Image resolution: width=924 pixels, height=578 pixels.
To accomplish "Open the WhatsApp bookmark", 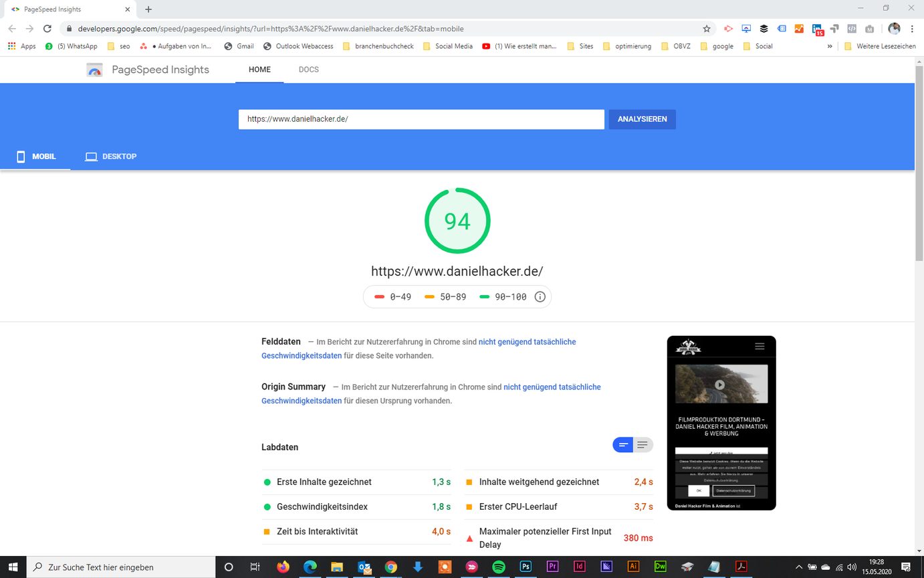I will click(x=71, y=46).
